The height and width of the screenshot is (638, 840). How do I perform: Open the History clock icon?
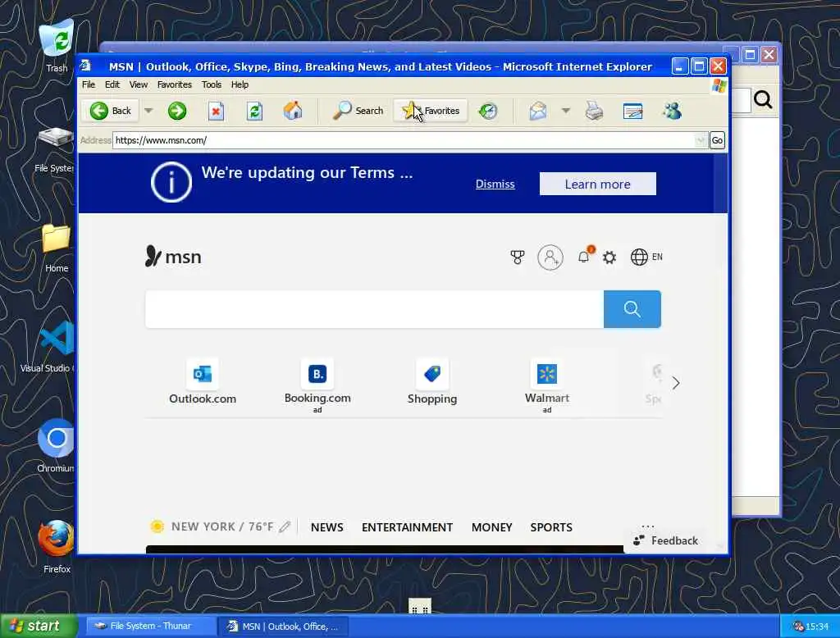(488, 111)
